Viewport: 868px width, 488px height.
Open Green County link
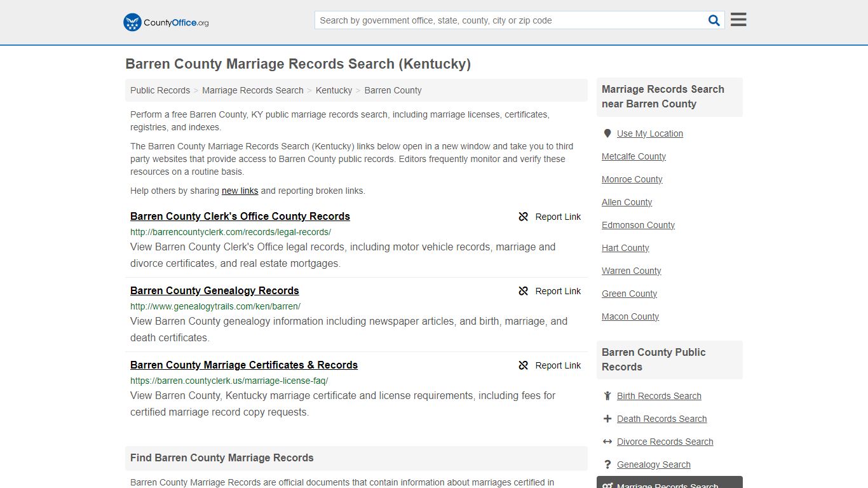[629, 294]
